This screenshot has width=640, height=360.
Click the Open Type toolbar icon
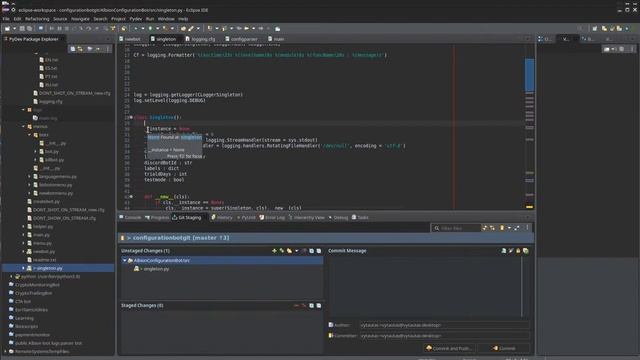click(x=183, y=29)
